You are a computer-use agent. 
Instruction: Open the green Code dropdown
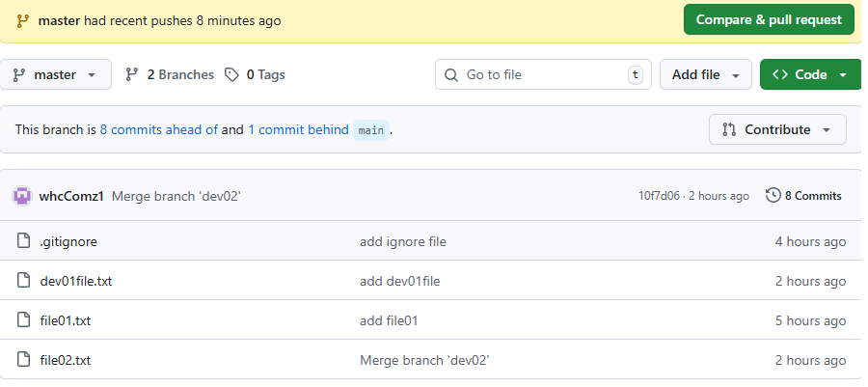point(810,74)
